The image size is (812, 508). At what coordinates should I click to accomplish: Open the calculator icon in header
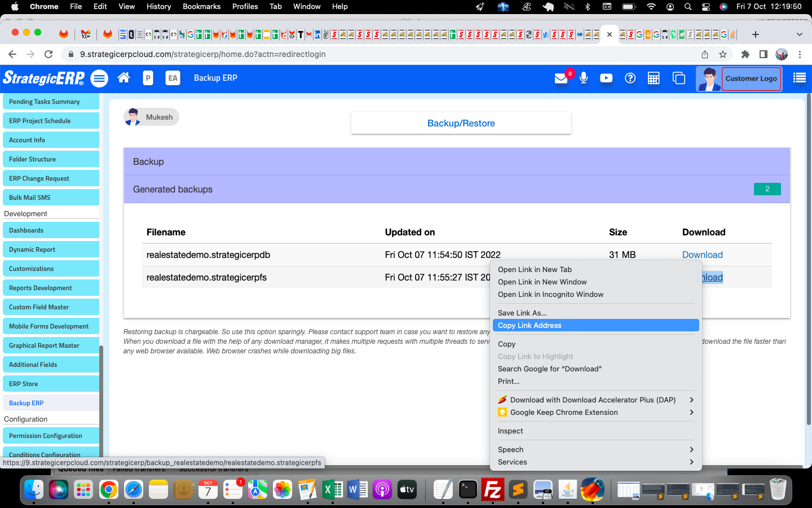tap(654, 78)
